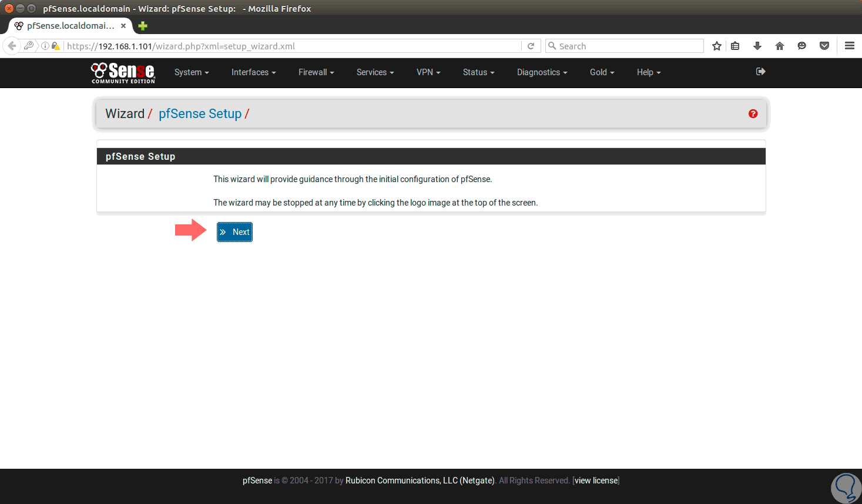Open the pfSense link in footer
The image size is (862, 504).
(257, 481)
